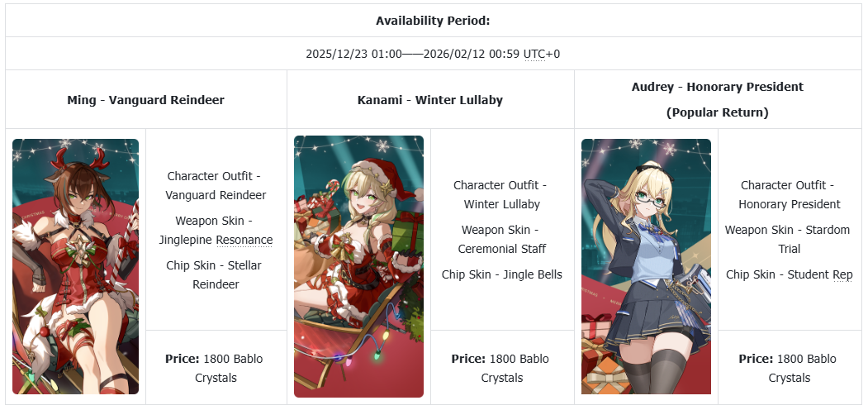
Task: Open Kanami's Winter Lullaby outfit artwork
Action: click(358, 266)
